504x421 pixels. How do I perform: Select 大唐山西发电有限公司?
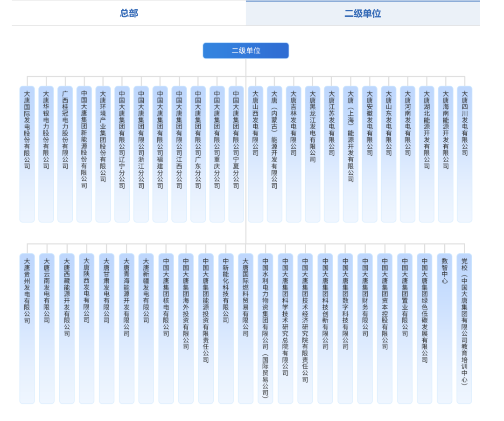pos(256,154)
